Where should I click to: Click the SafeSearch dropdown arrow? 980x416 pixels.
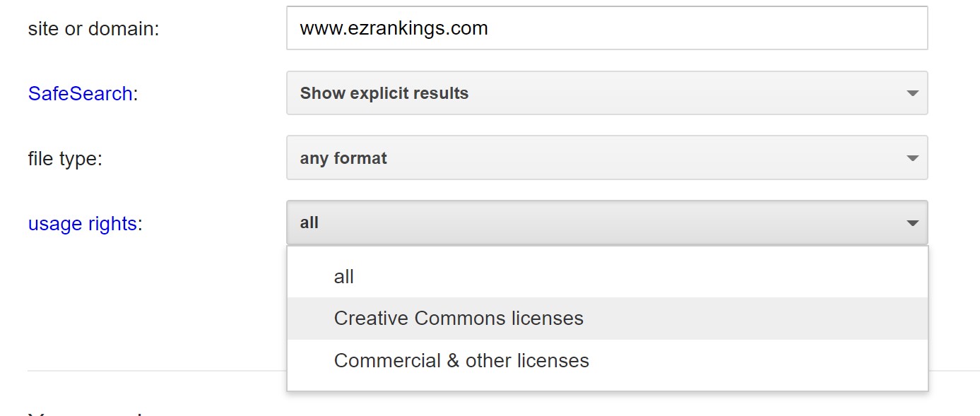point(912,93)
